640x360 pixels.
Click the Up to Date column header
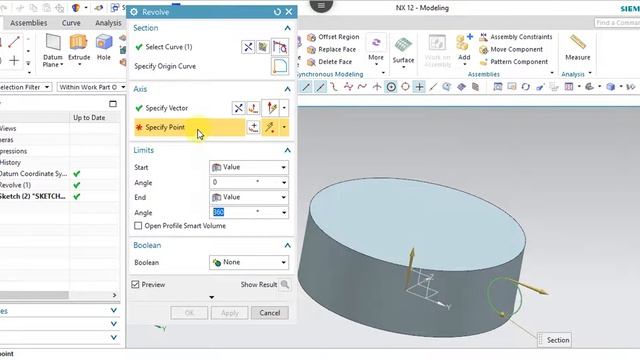(x=89, y=118)
